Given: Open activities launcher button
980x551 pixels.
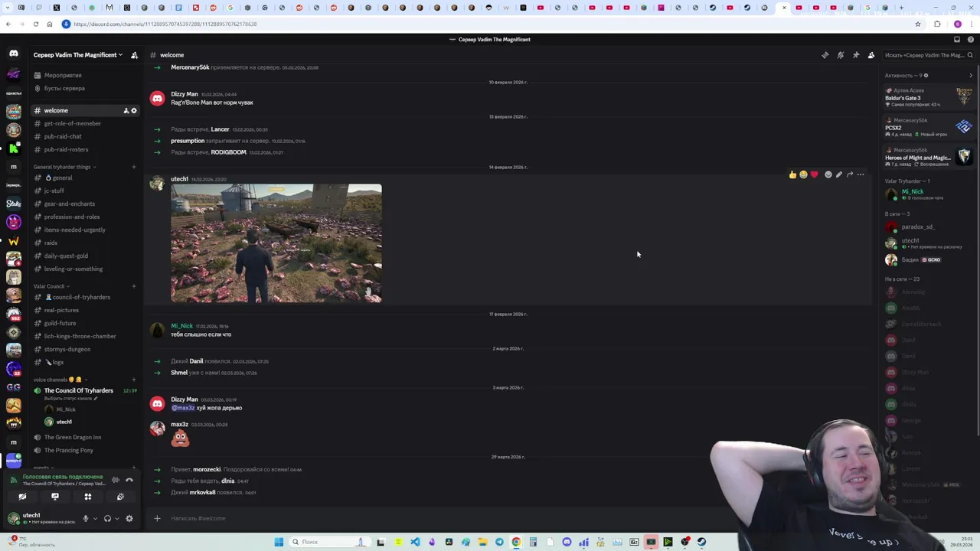Looking at the screenshot, I should click(x=88, y=497).
